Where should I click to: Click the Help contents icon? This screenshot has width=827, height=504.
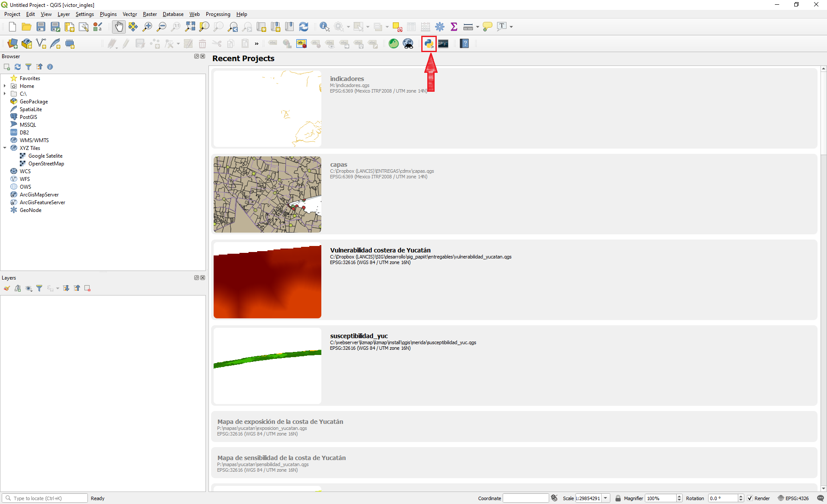coord(464,44)
